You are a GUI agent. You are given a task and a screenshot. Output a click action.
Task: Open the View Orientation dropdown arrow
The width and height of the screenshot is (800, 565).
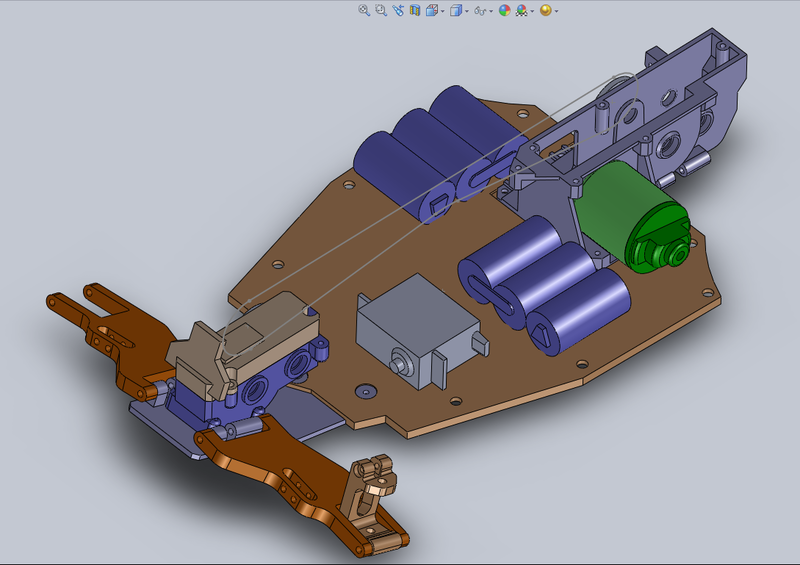coord(442,11)
